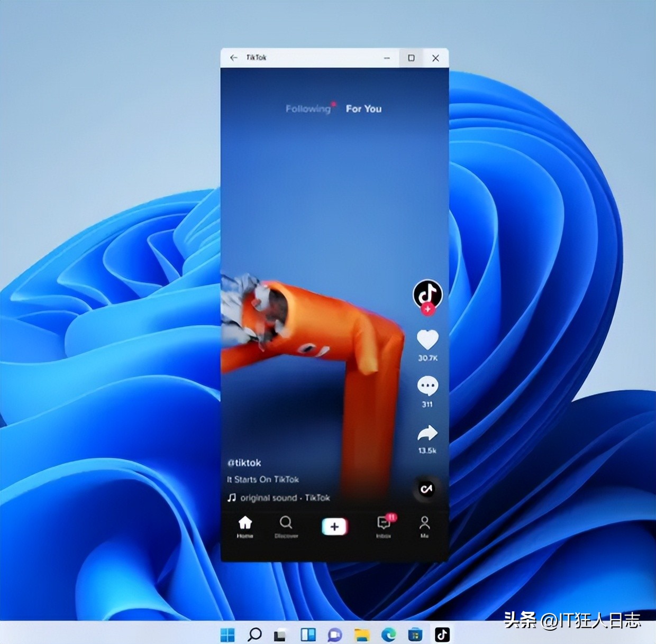The height and width of the screenshot is (644, 656).
Task: Launch Microsoft Edge from the taskbar
Action: coord(389,634)
